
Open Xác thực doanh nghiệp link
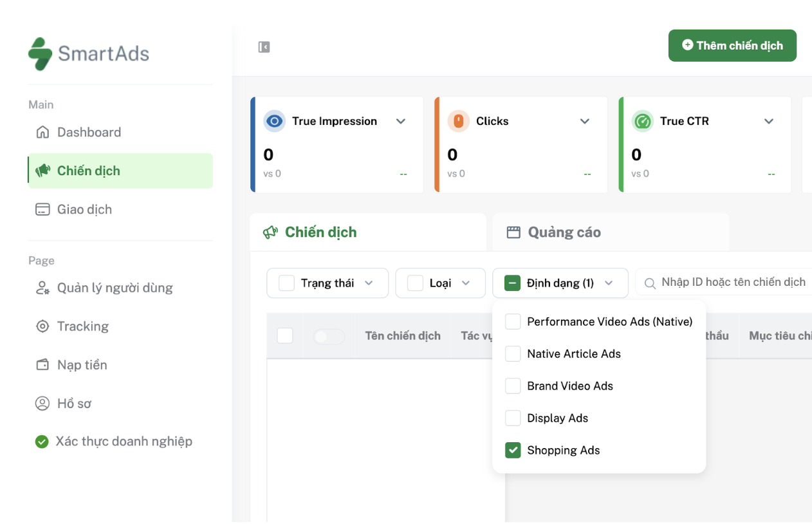[x=124, y=442]
